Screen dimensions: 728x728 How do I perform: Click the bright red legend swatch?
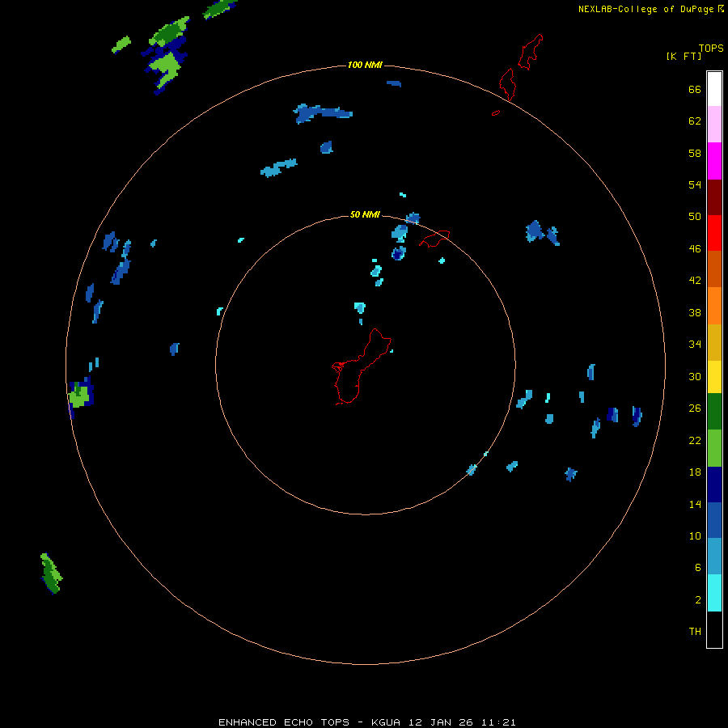(x=714, y=233)
